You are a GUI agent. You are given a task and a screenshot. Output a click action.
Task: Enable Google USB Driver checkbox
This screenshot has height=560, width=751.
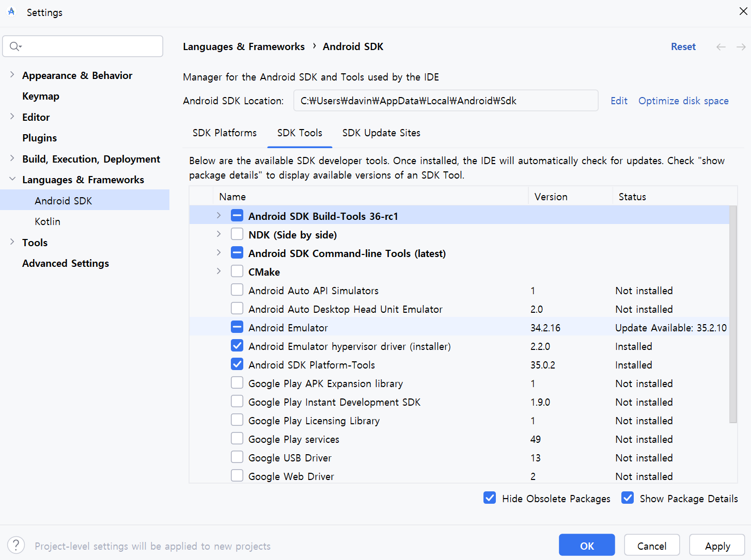[x=237, y=457]
